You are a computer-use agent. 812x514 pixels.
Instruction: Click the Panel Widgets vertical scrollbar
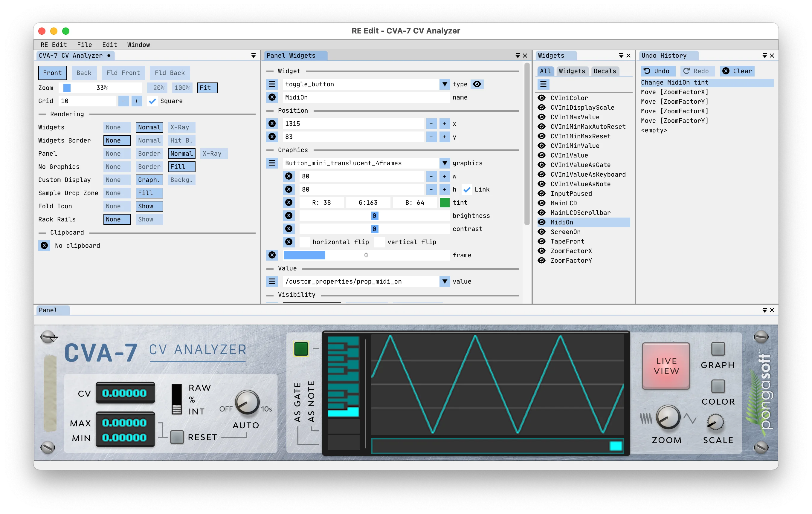527,143
